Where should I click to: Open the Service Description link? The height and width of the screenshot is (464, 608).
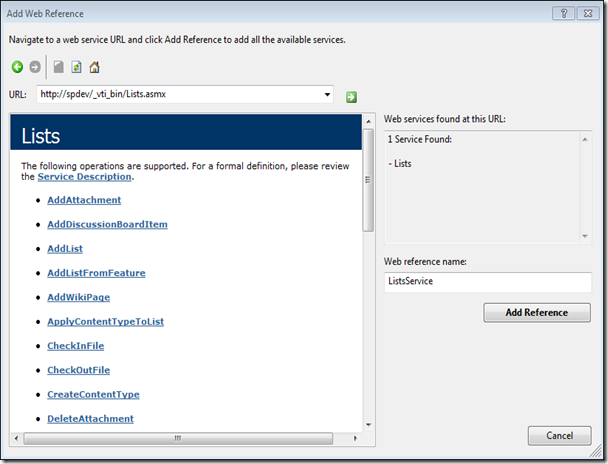[84, 177]
